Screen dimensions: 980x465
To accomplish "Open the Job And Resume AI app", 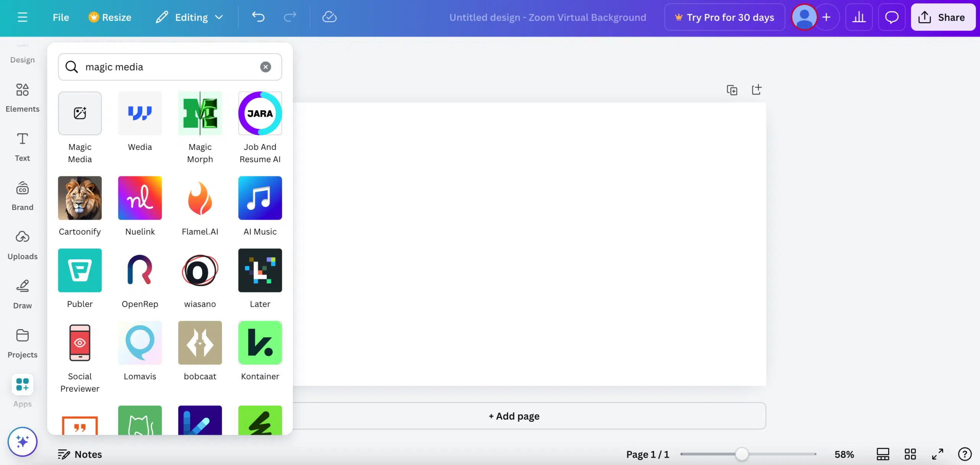I will (x=260, y=128).
